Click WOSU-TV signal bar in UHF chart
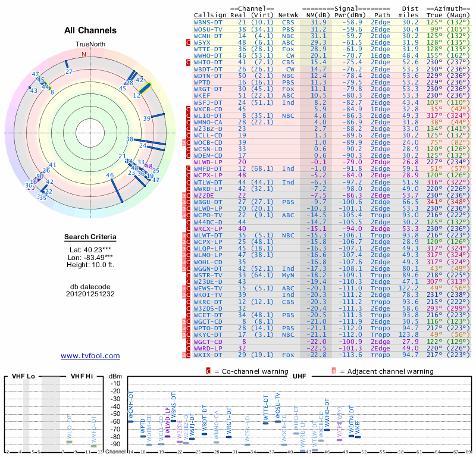The height and width of the screenshot is (457, 476). pos(278,421)
